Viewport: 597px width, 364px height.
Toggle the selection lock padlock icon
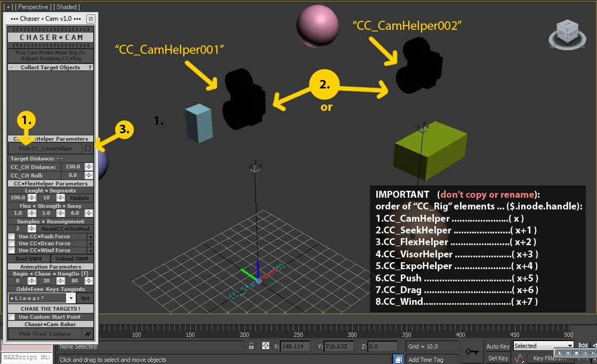[x=251, y=346]
